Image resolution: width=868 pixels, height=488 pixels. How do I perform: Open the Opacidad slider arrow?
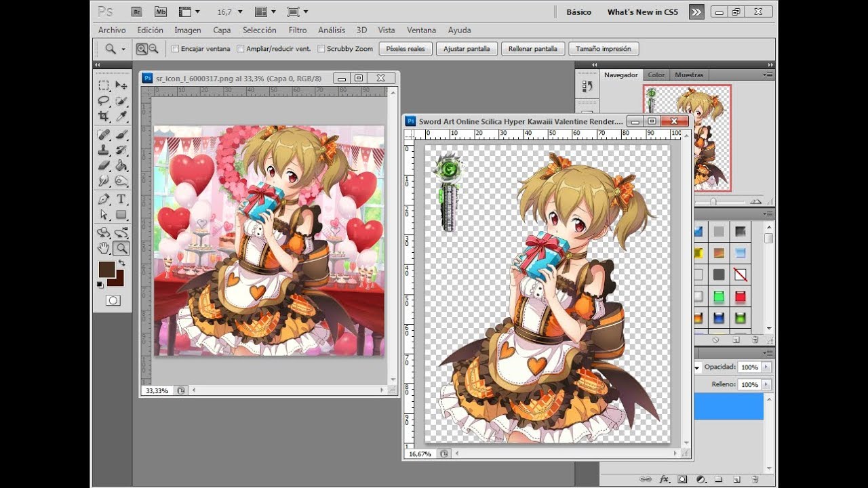[766, 367]
